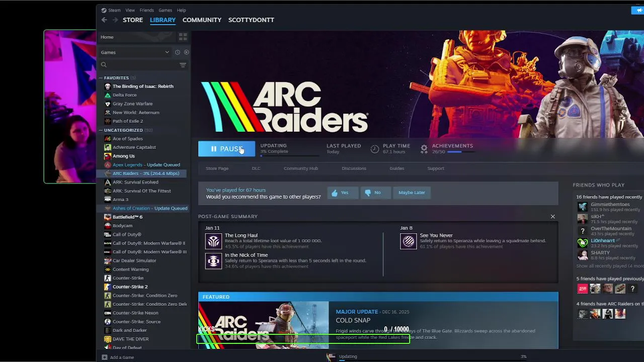Collapse the Favorites category
The height and width of the screenshot is (362, 644).
(101, 78)
